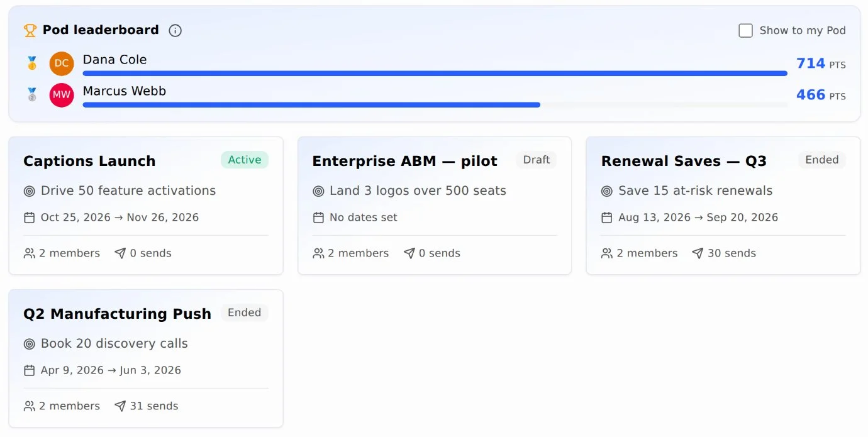
Task: Enable the Show to my Pod checkbox
Action: tap(745, 30)
